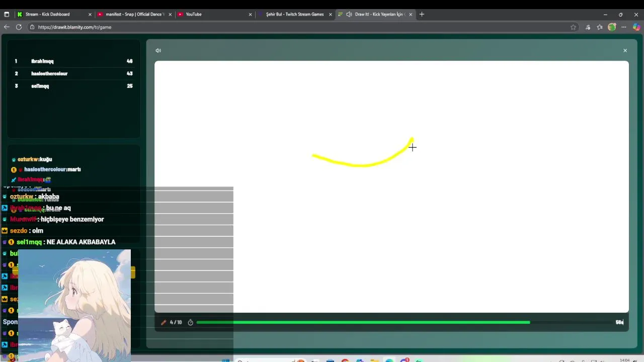Select leaderboard player sel1mqq

(x=40, y=86)
